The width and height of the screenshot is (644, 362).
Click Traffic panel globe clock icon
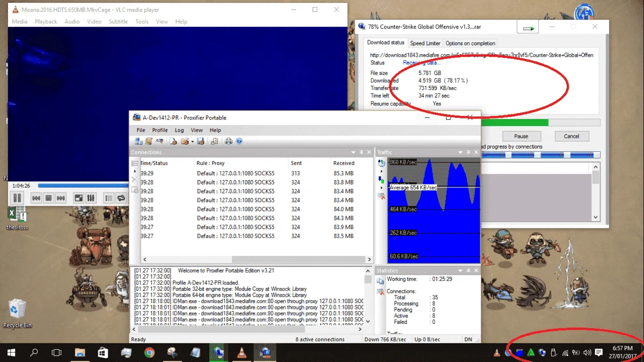[x=382, y=163]
